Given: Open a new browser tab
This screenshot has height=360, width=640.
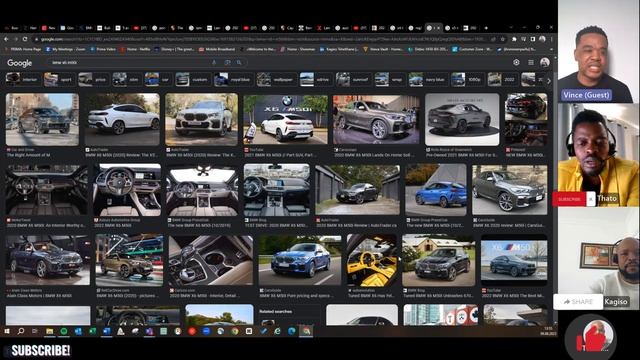Looking at the screenshot, I should tap(486, 28).
